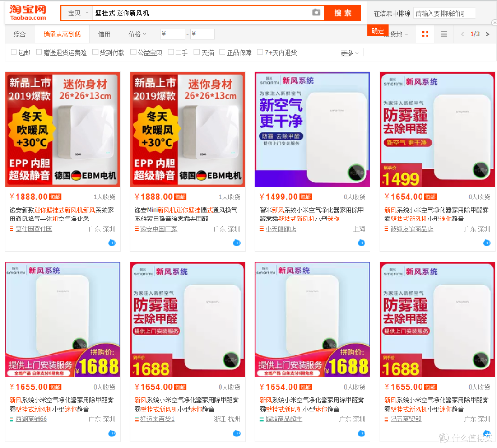The width and height of the screenshot is (497, 448).
Task: Switch to list view layout icon
Action: point(444,34)
